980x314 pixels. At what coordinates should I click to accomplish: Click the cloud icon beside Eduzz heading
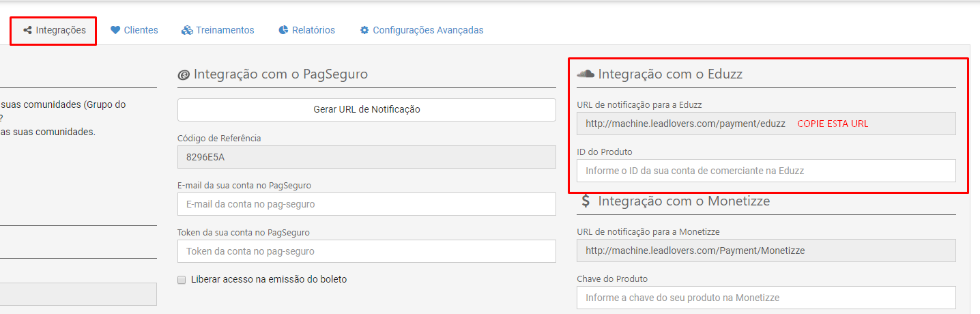coord(586,74)
